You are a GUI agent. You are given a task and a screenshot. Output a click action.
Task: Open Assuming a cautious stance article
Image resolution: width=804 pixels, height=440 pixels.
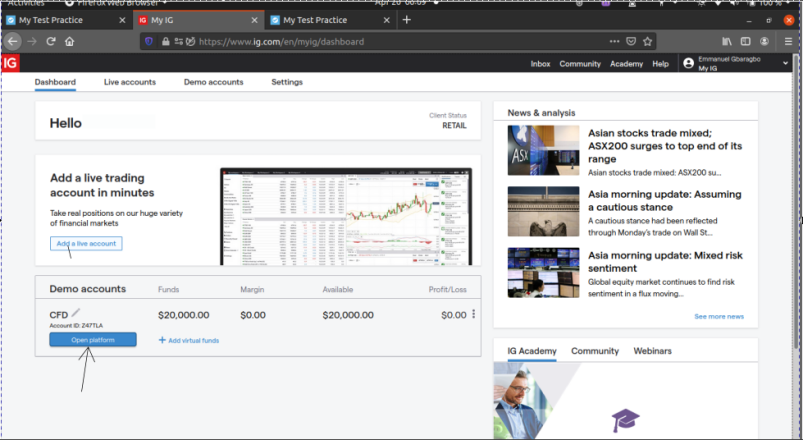tap(665, 201)
